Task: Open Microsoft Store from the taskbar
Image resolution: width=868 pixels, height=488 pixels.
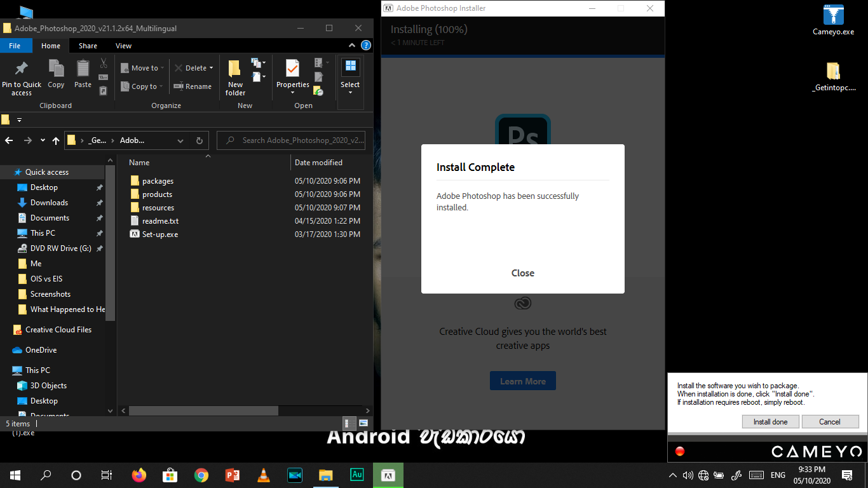Action: 170,475
